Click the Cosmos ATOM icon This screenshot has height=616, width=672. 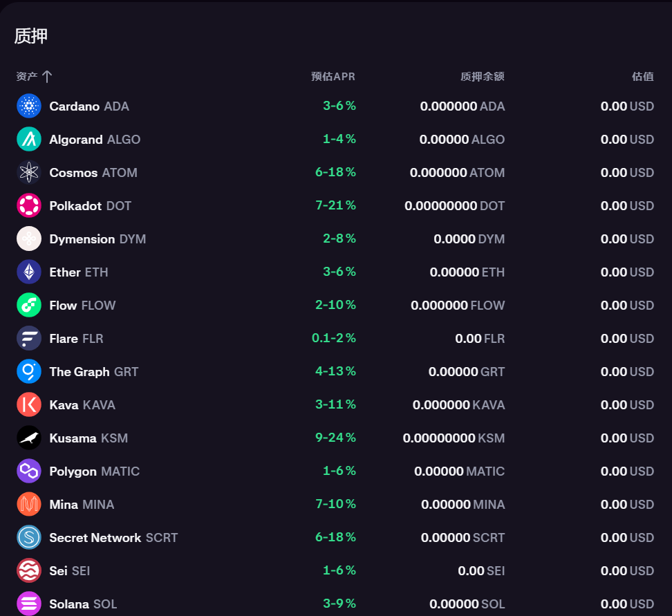pyautogui.click(x=29, y=172)
